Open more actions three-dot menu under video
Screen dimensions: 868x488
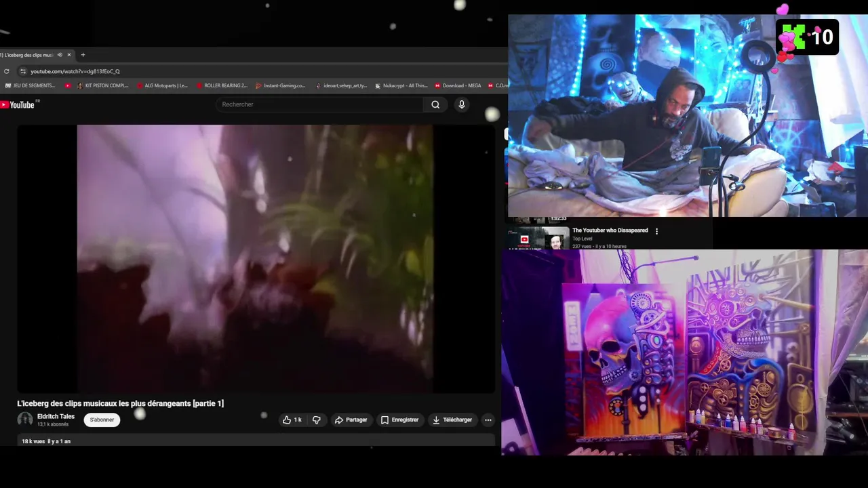point(488,420)
